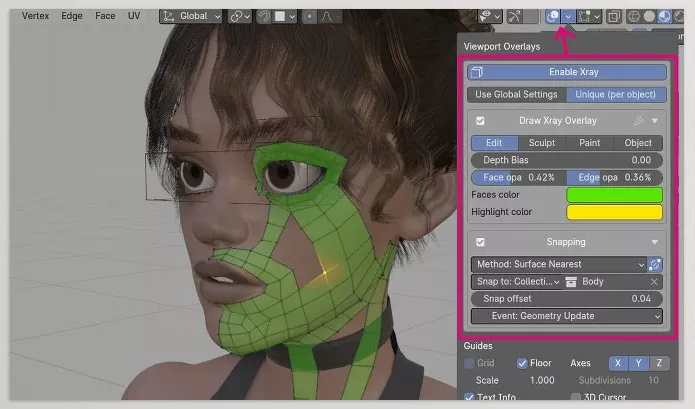Open the Edge menu
This screenshot has height=409, width=695.
coord(72,16)
